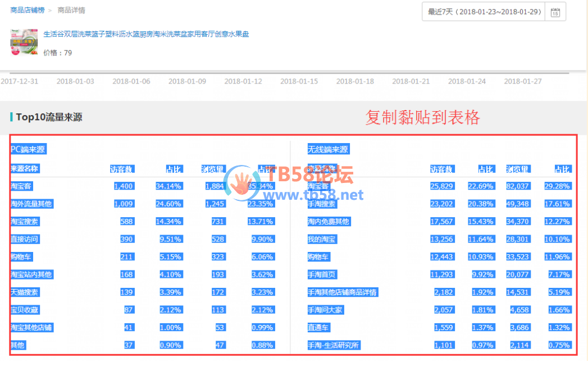Select 2018-01-15 on the date axis

tap(299, 81)
